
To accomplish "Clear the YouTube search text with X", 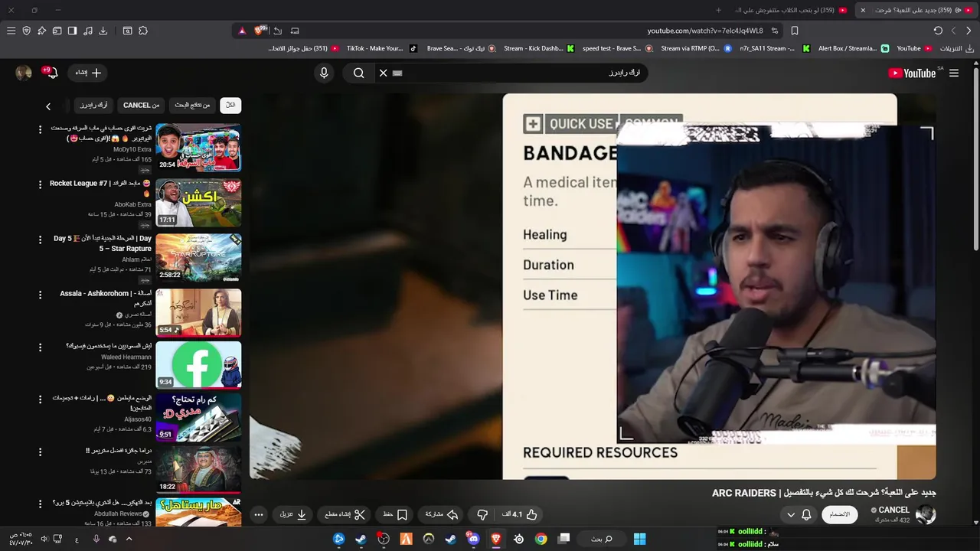I will click(x=384, y=73).
